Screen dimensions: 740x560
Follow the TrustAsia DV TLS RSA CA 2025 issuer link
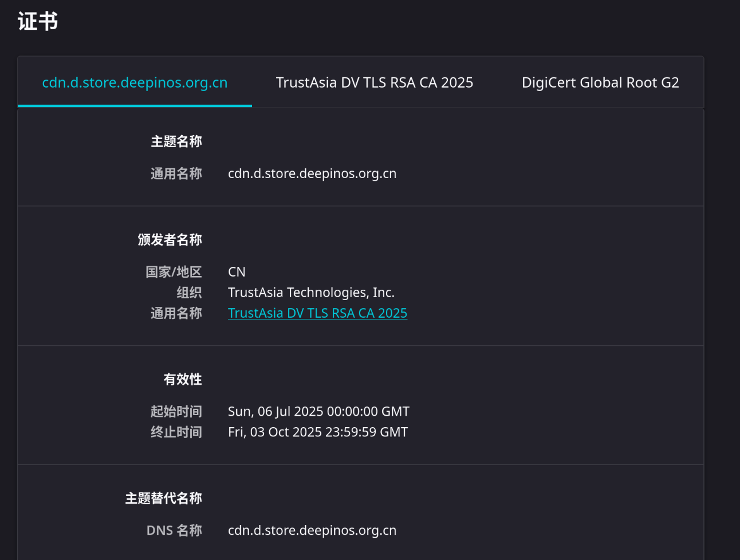point(317,313)
